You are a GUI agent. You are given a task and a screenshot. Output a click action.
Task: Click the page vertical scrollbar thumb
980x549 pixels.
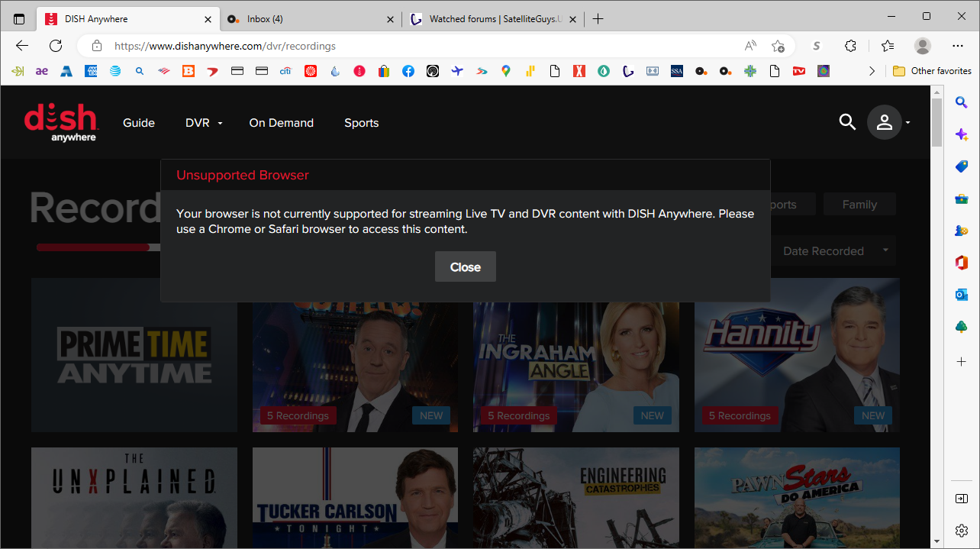tap(937, 122)
